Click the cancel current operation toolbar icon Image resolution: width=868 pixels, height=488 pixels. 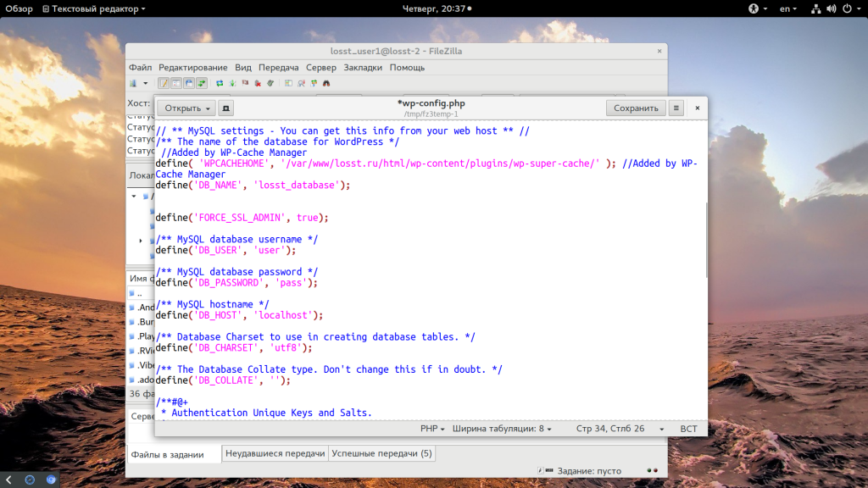point(246,83)
